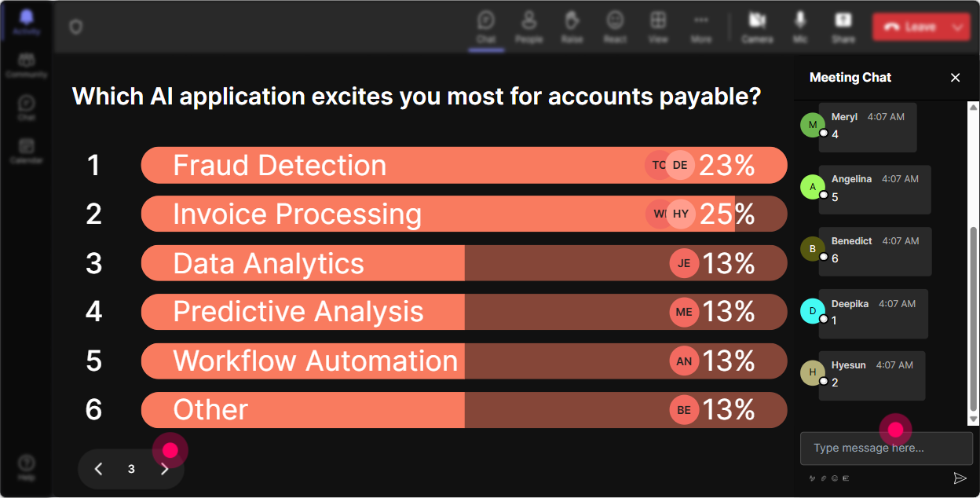Screen dimensions: 980x498
Task: Go to the previous poll slide
Action: tap(98, 469)
